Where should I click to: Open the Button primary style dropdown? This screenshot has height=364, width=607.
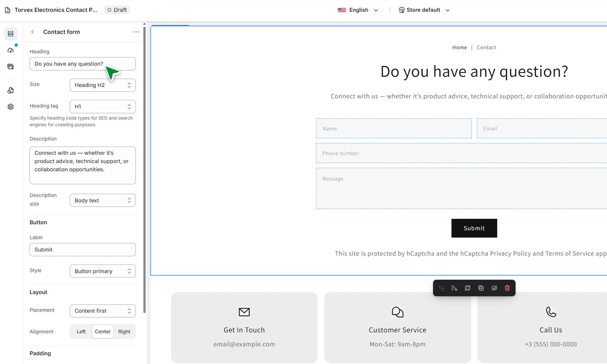pos(103,271)
